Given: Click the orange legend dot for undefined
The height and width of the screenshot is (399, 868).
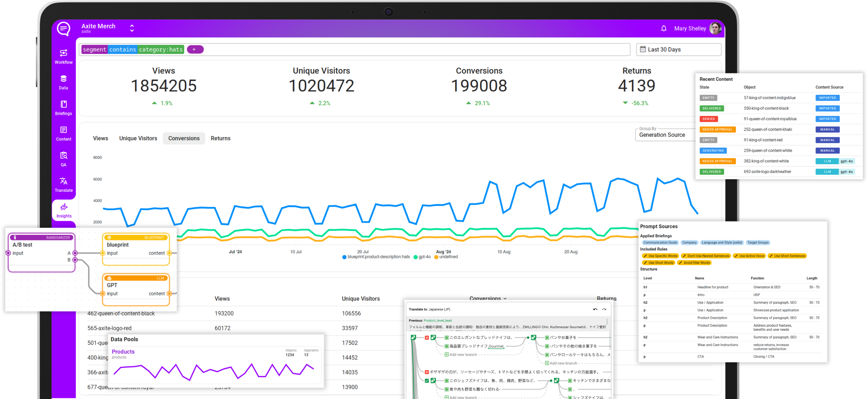Looking at the screenshot, I should click(x=436, y=257).
